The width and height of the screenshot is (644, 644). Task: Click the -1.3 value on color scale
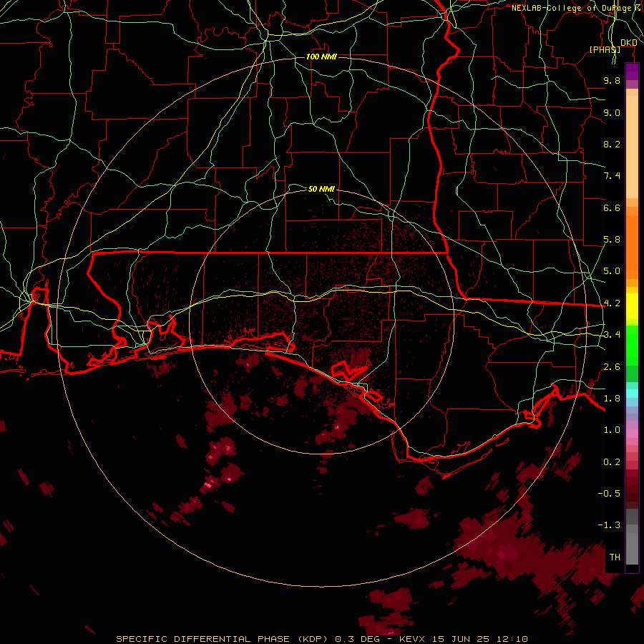[609, 525]
